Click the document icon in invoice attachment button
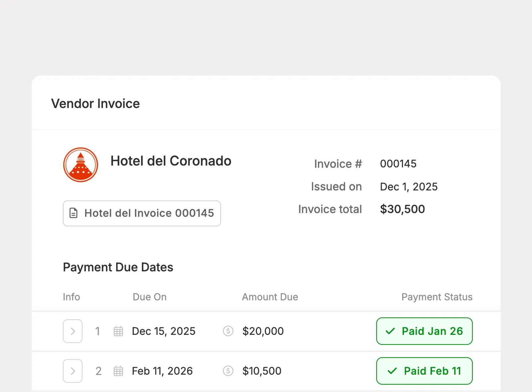 [73, 213]
